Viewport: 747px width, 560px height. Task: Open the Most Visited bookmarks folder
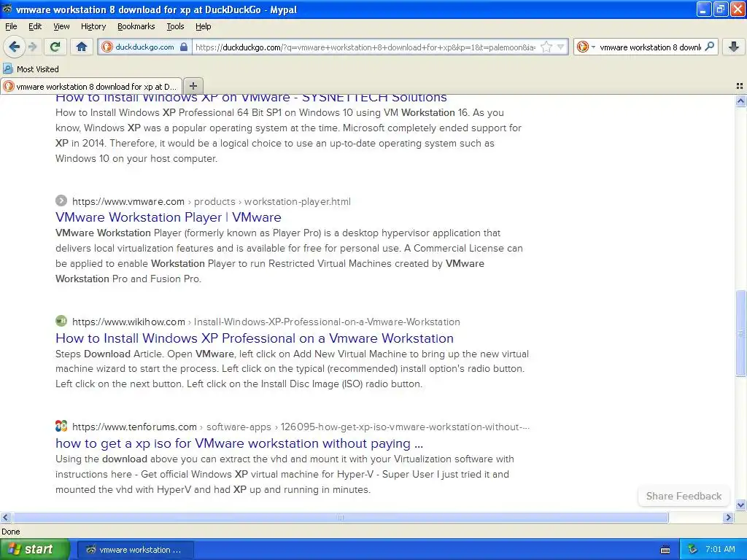point(31,69)
